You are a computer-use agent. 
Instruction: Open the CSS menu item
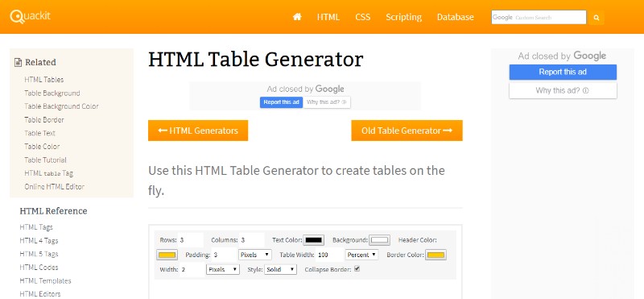[363, 17]
